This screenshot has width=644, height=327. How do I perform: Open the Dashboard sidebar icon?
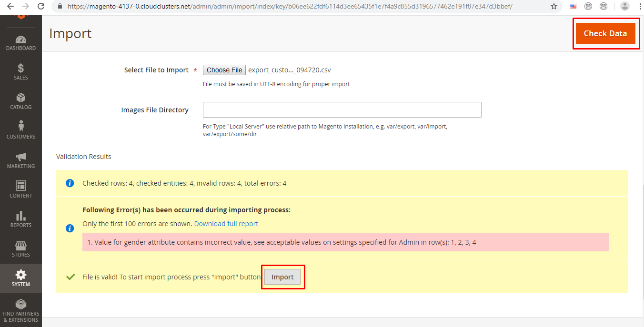(x=20, y=43)
